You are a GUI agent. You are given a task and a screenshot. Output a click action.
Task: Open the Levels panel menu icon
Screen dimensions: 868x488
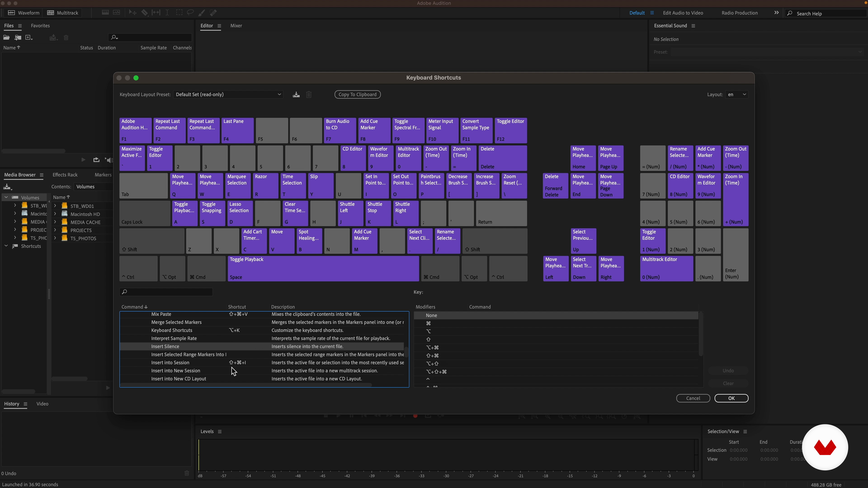(x=220, y=432)
